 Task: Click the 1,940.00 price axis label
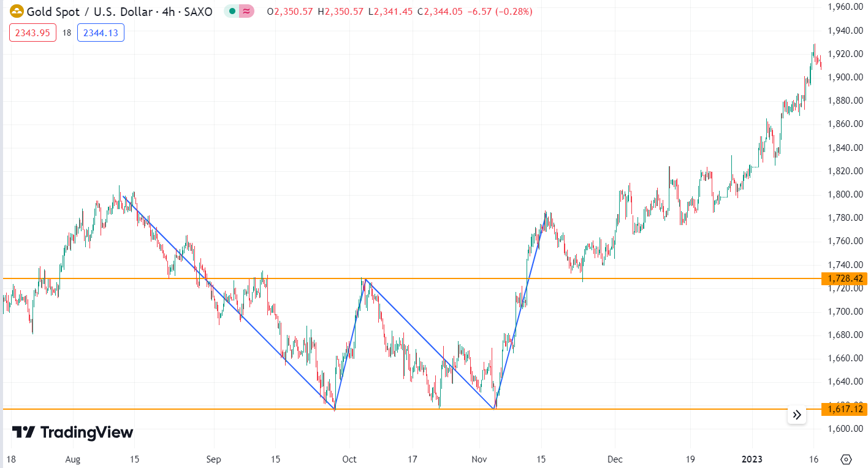(845, 31)
